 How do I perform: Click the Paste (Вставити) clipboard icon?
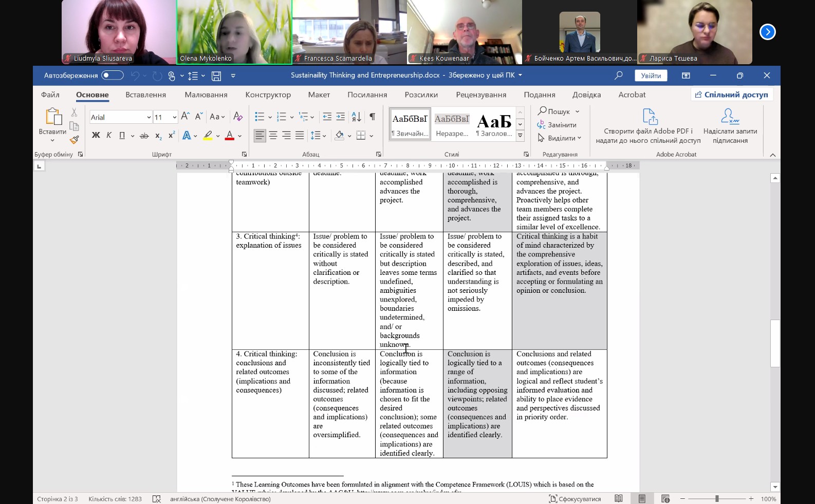click(x=53, y=117)
